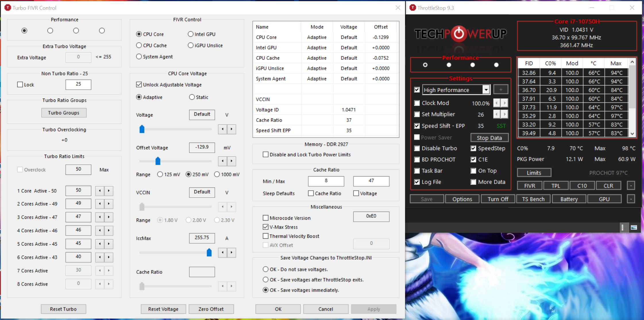644x320 pixels.
Task: Open TPL window in ThrottleStop
Action: [x=556, y=186]
